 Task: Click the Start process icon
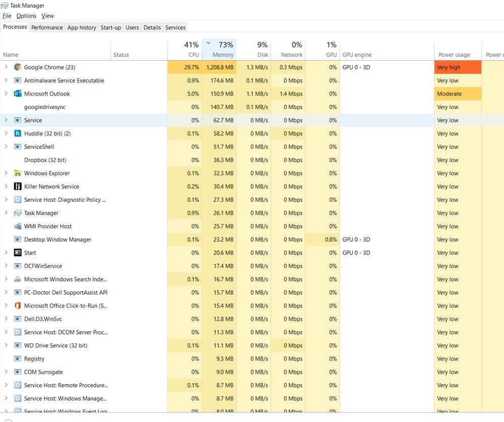tap(18, 252)
